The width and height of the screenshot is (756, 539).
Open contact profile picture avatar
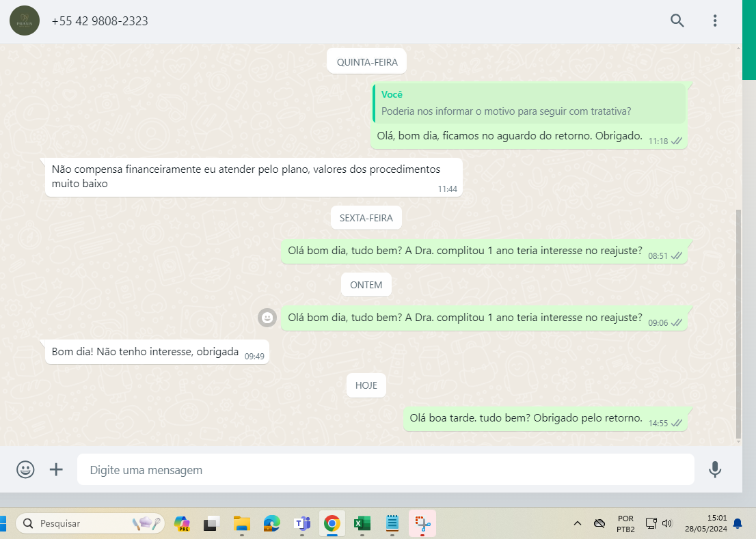tap(25, 20)
